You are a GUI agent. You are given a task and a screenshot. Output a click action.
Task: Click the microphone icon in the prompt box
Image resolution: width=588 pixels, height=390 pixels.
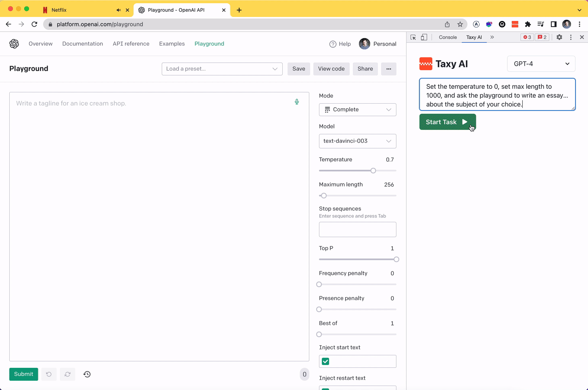(x=297, y=102)
